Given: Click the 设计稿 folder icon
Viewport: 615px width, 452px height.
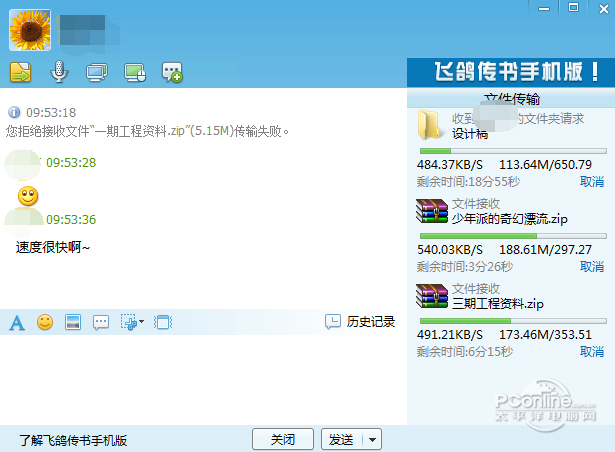Looking at the screenshot, I should tap(429, 125).
